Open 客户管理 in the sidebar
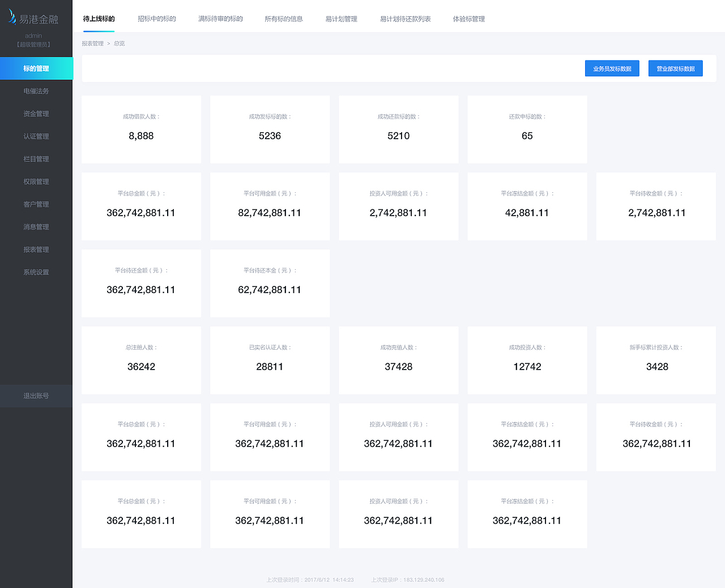This screenshot has width=725, height=588. [x=36, y=204]
